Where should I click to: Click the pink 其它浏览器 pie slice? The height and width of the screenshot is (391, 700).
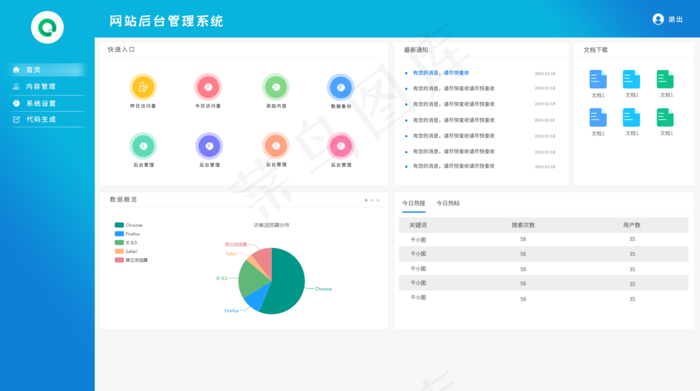click(x=263, y=261)
